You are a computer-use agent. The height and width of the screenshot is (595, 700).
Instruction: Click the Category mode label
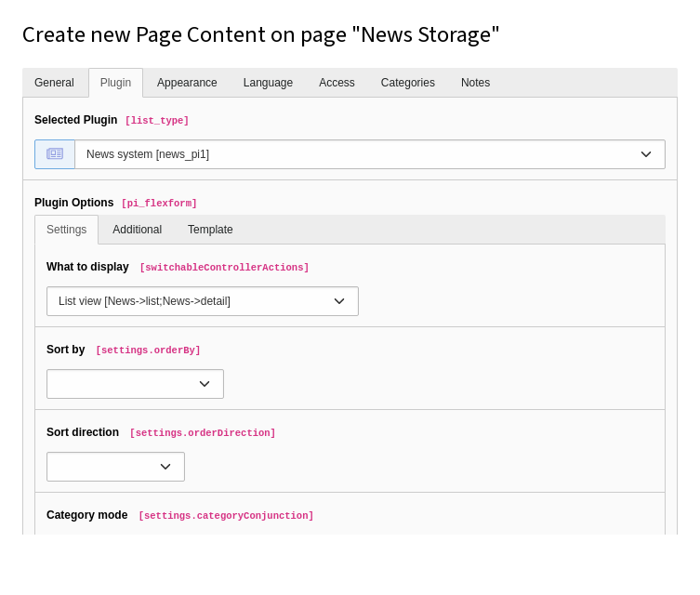pos(86,515)
